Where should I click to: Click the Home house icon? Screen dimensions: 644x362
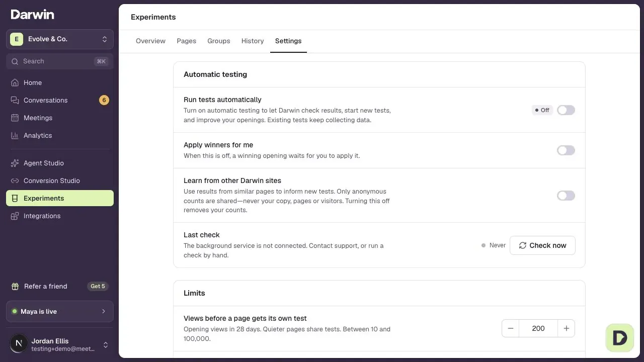coord(15,82)
